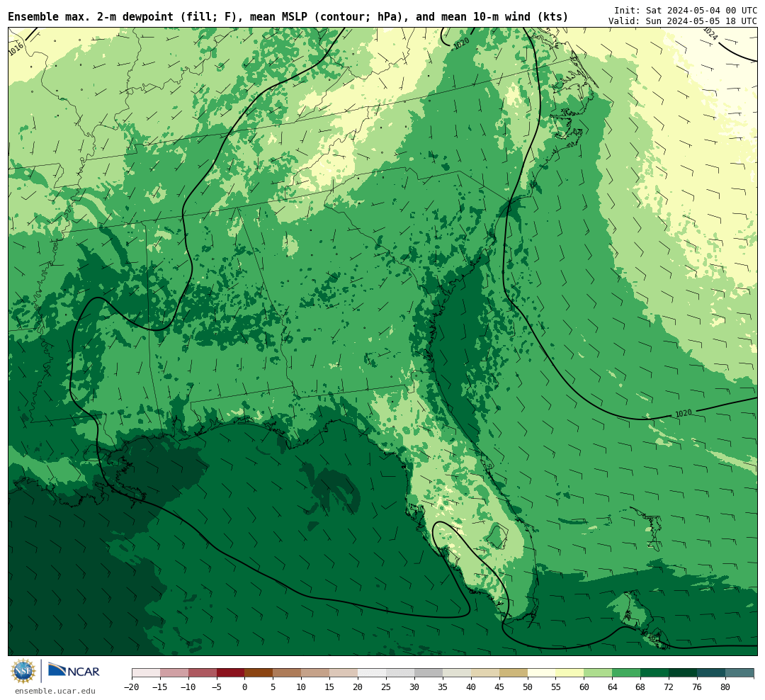Viewport: 765px width, 700px height.
Task: Pick the colorbar swatch between -15 and -10
Action: [x=174, y=673]
